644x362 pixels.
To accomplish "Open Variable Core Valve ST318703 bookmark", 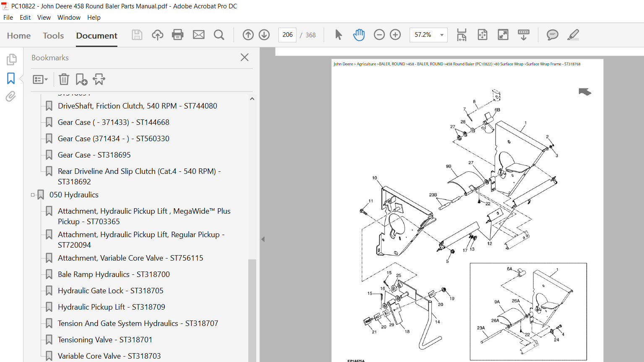I will tap(109, 356).
